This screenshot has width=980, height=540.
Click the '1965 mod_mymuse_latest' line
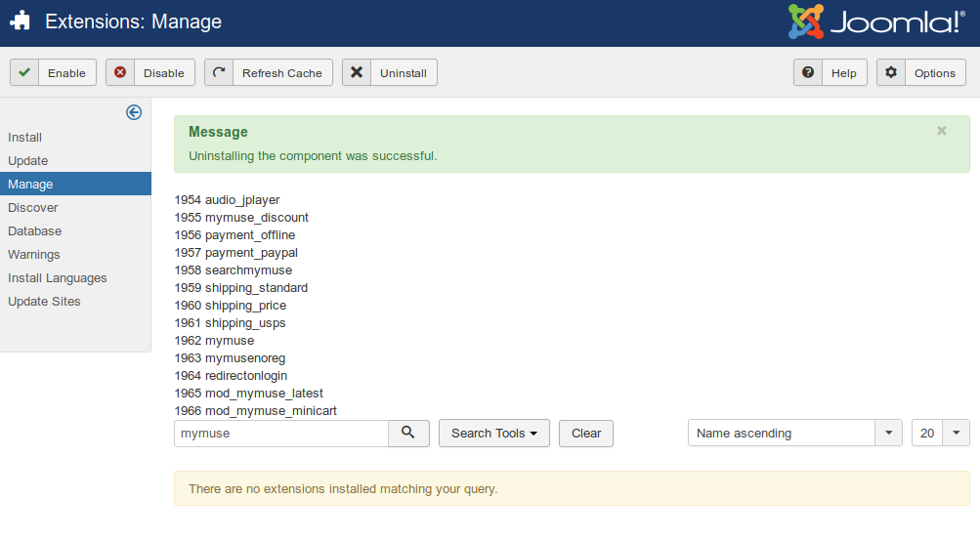[x=249, y=394]
